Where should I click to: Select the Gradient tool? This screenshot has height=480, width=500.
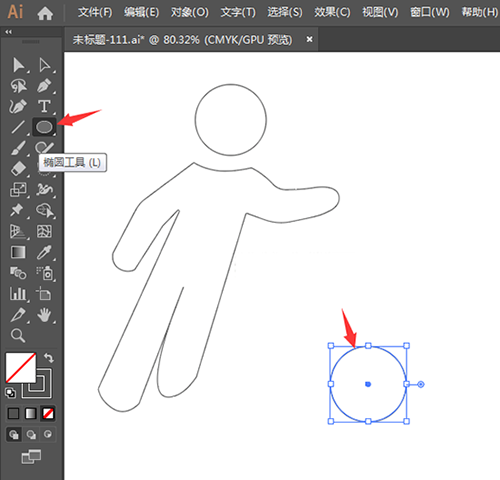[18, 252]
